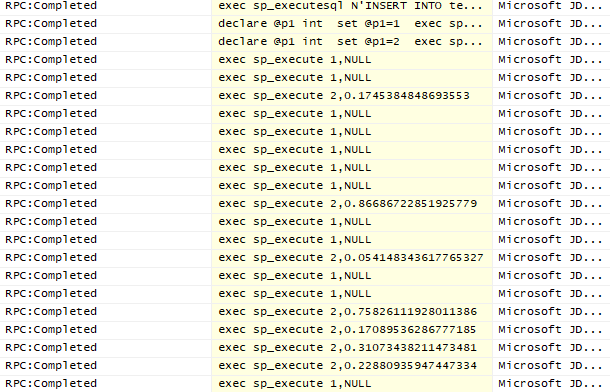
Task: Select RPC:Completed in the 0.22880935947447334 row
Action: (51, 366)
